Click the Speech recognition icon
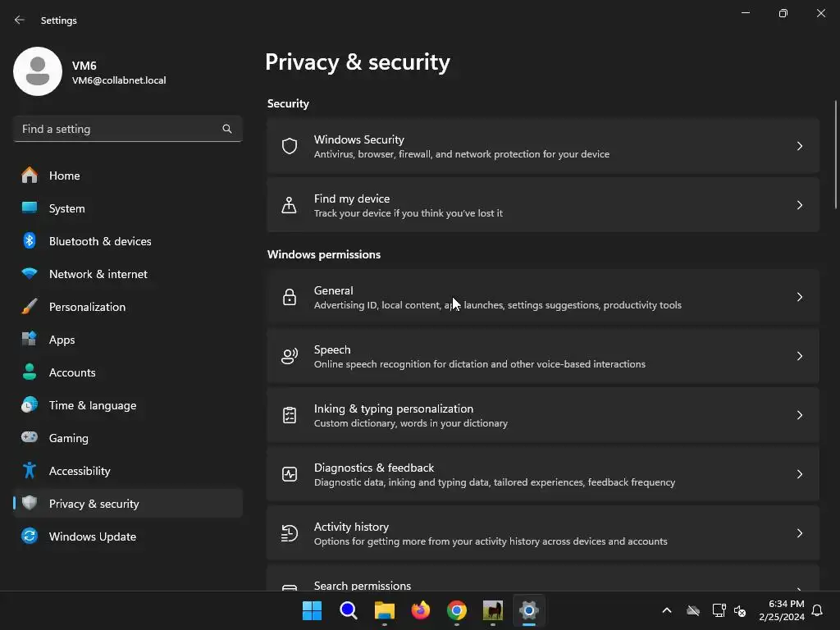 click(290, 356)
